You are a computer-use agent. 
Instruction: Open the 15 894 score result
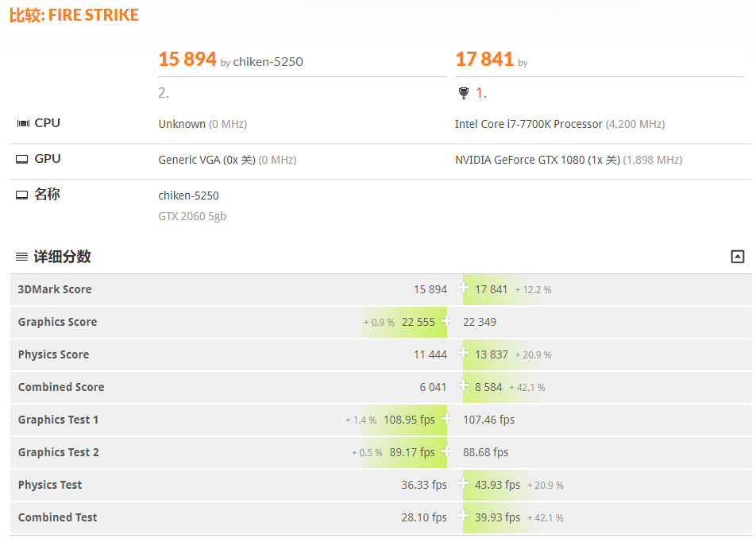coord(187,60)
